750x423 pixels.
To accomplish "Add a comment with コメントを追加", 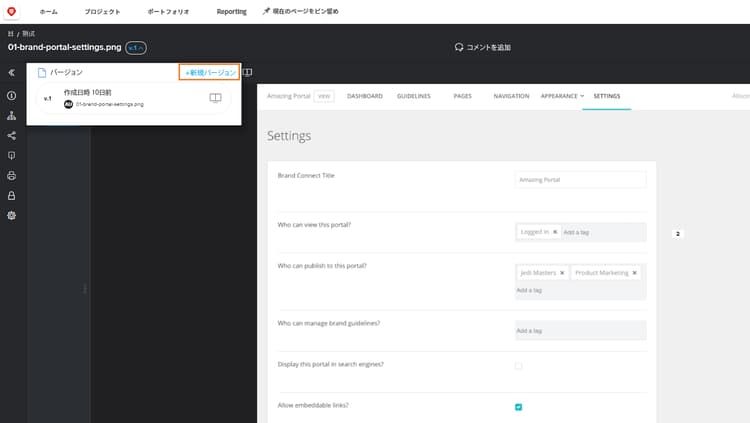I will coord(483,47).
